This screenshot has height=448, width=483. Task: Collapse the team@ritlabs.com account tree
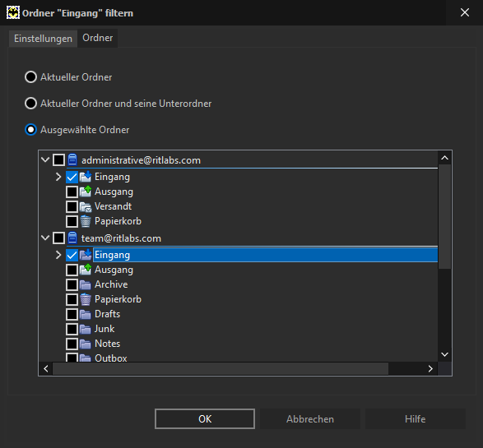tap(45, 238)
